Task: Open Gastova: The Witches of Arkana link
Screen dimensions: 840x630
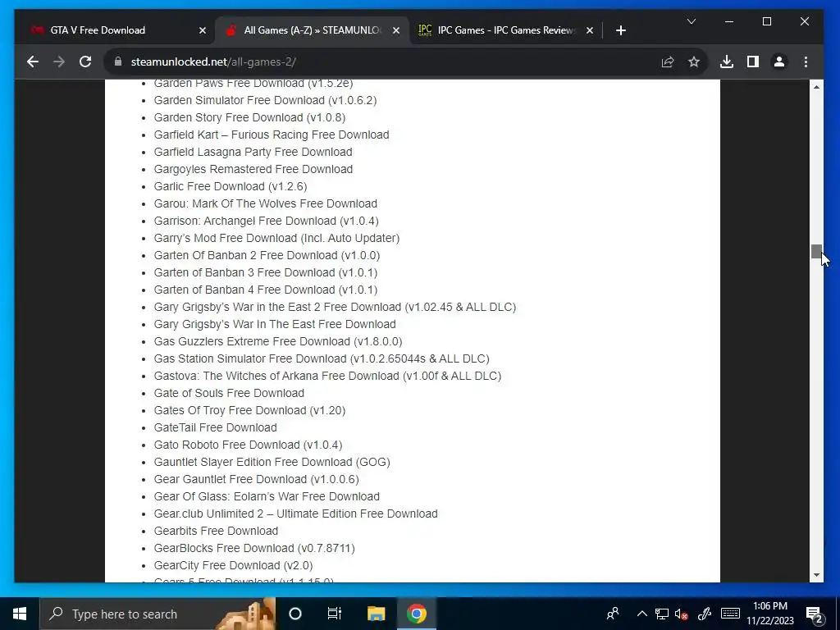Action: click(x=328, y=376)
